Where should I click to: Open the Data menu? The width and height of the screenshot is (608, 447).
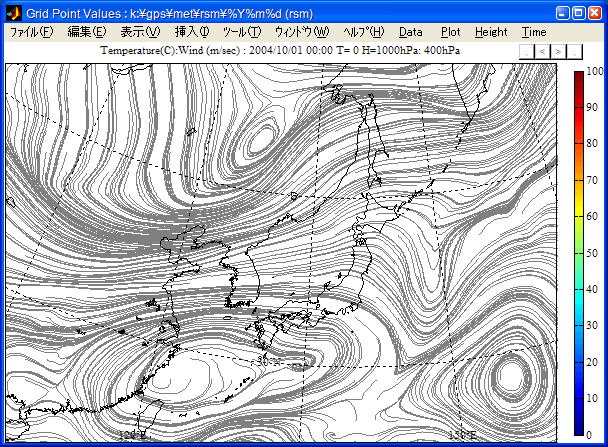pos(411,32)
